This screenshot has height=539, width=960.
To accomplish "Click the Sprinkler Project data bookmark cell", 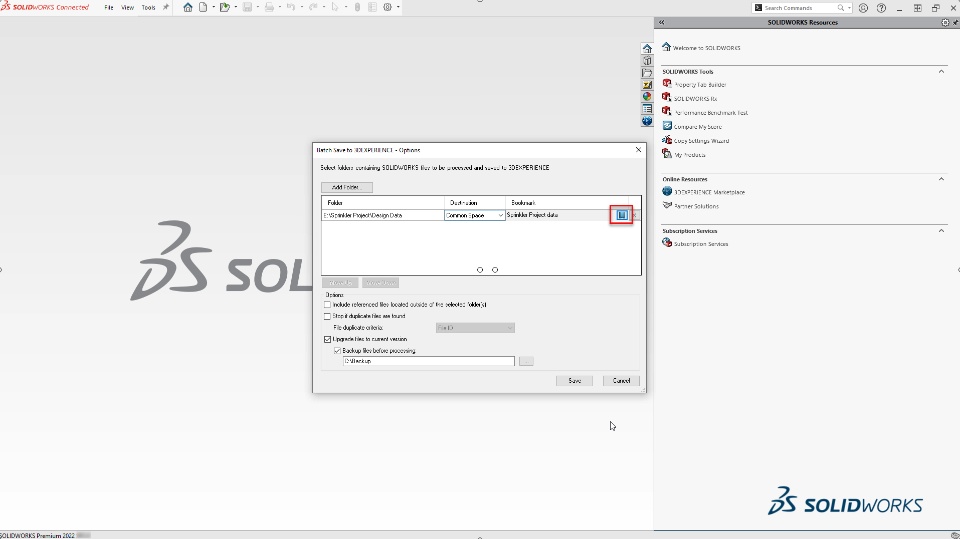I will (x=557, y=216).
